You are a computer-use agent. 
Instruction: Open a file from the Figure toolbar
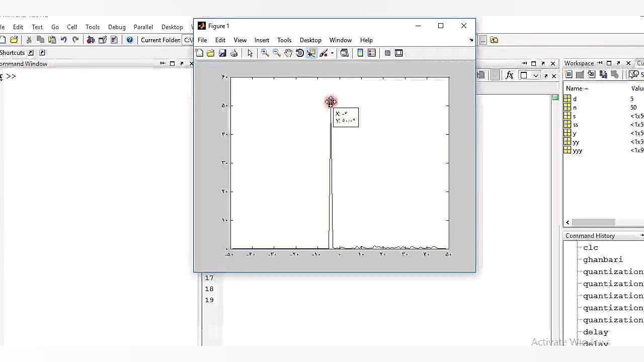click(x=211, y=53)
